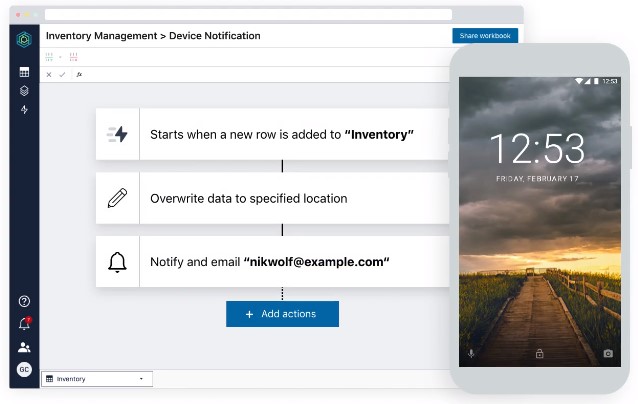Image resolution: width=638 pixels, height=404 pixels.
Task: Tap the camera icon on phone lock screen
Action: pos(607,354)
